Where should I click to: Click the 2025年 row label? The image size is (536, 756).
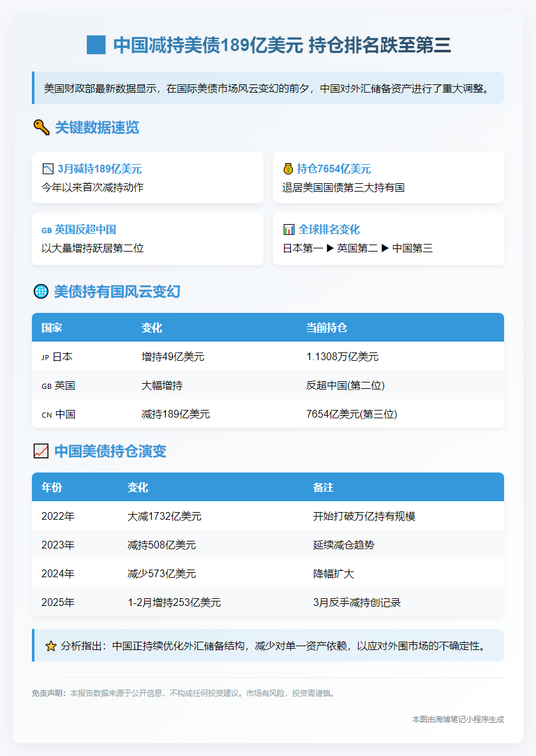(58, 602)
